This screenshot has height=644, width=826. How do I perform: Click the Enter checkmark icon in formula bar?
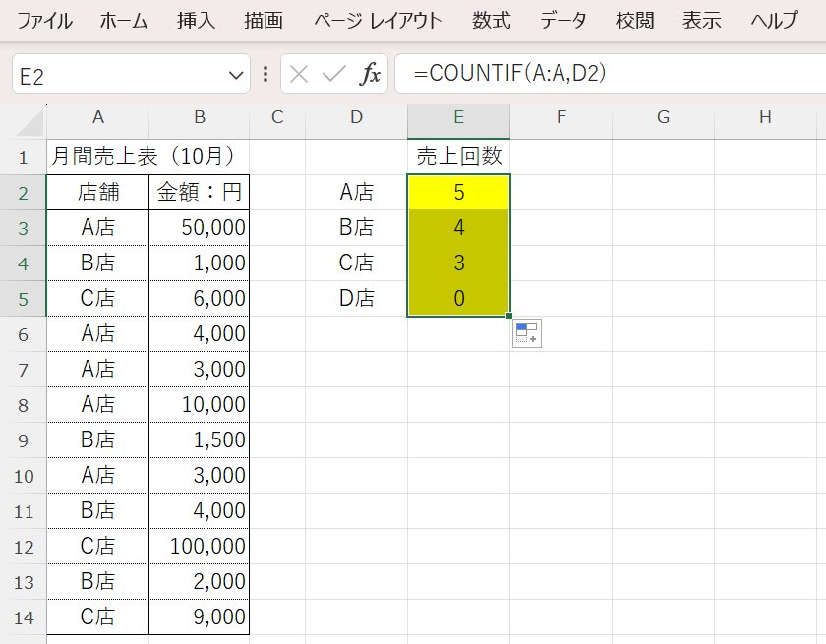334,74
